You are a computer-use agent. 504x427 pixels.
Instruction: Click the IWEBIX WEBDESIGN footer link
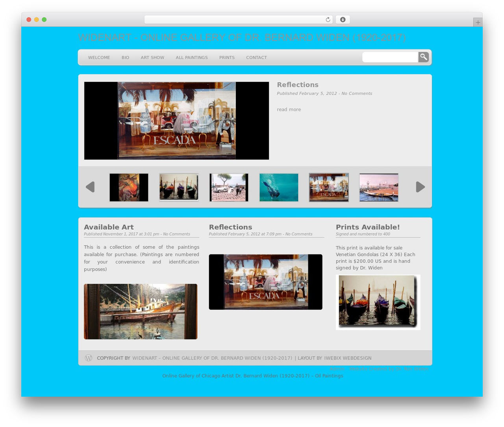pos(348,358)
